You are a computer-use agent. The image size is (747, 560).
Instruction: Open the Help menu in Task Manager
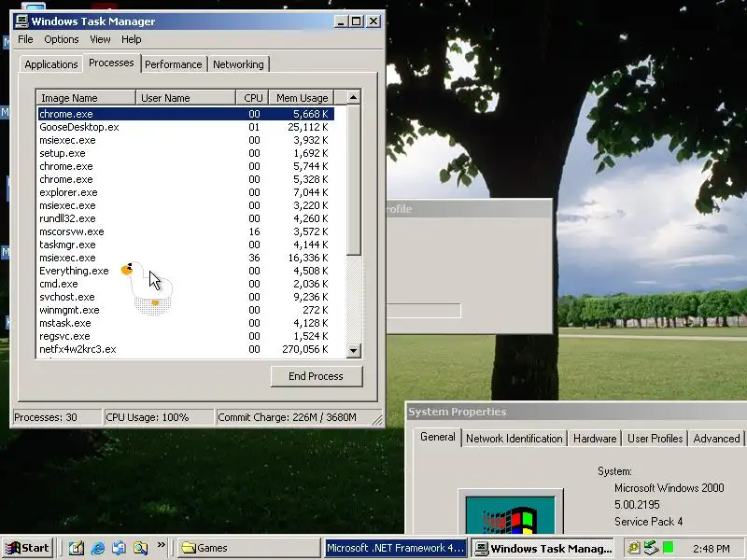(131, 39)
